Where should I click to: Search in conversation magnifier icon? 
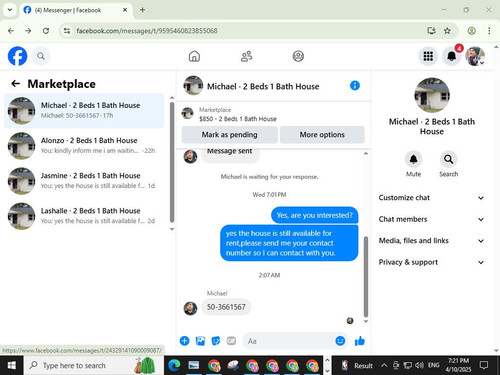(448, 159)
